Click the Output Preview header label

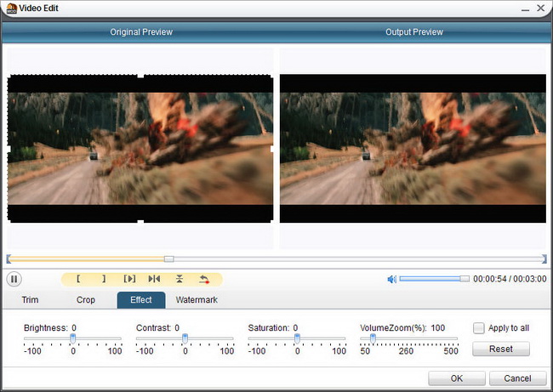point(414,32)
